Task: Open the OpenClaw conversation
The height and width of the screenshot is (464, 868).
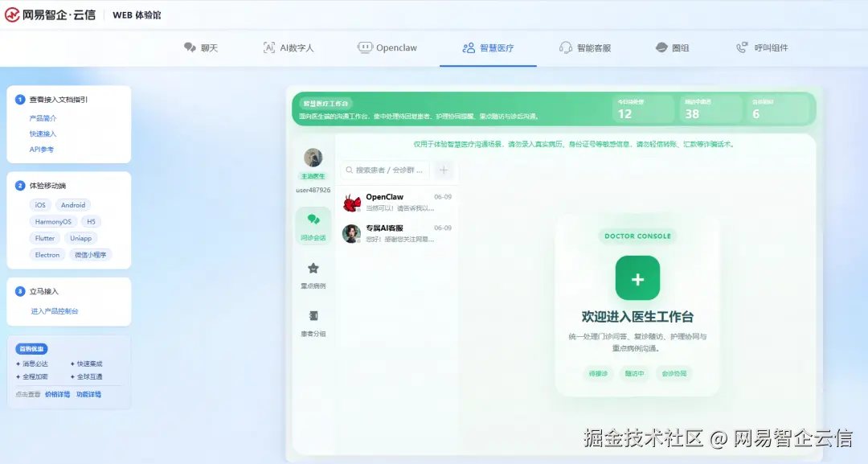Action: tap(398, 202)
